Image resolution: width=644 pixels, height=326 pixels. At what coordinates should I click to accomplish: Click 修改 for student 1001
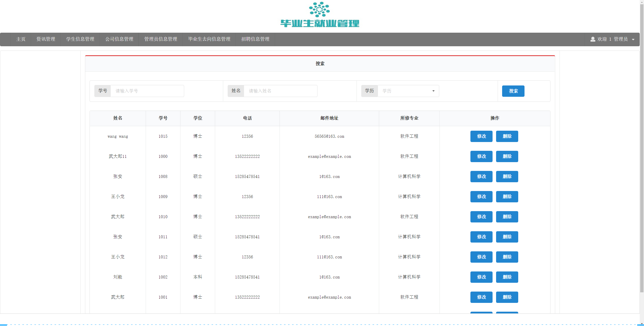pyautogui.click(x=481, y=297)
